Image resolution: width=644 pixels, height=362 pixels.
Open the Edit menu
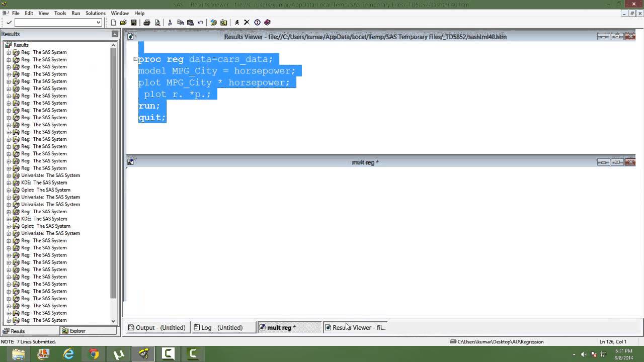click(x=29, y=13)
